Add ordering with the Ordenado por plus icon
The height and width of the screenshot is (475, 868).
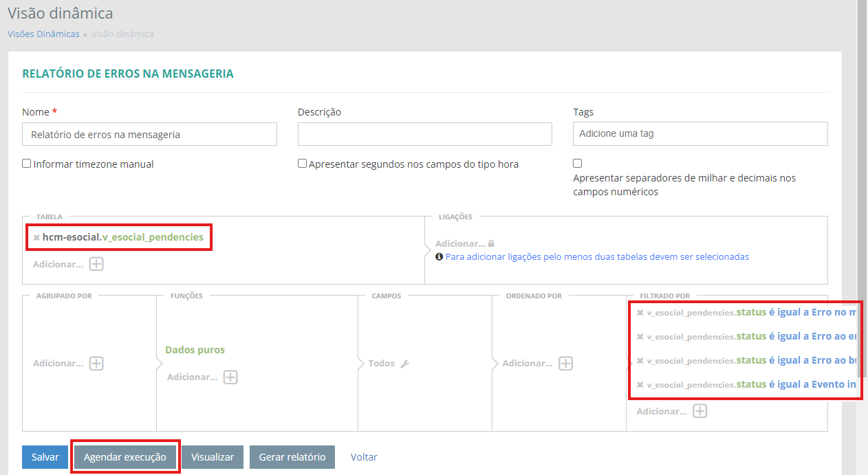pos(565,363)
